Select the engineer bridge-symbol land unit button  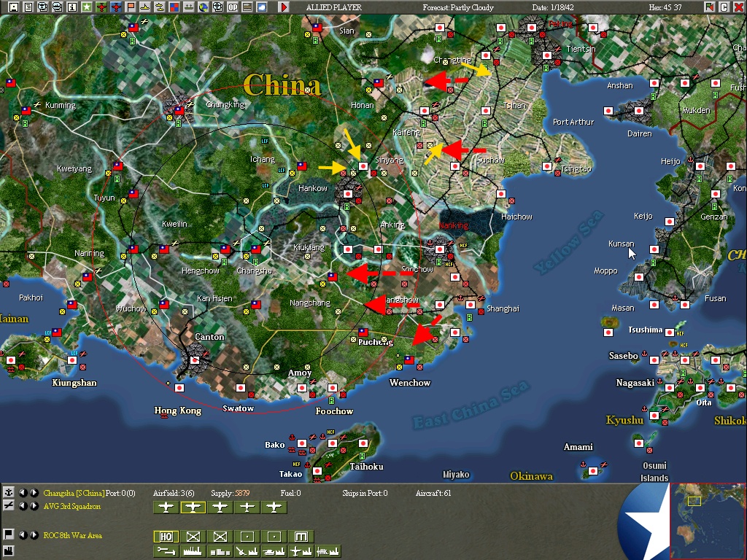(301, 537)
